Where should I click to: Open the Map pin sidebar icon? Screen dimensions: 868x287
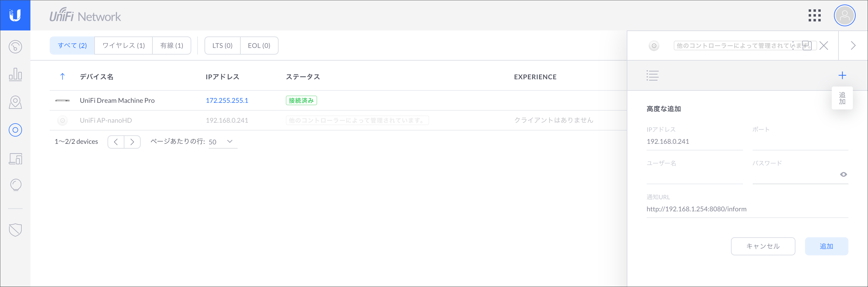click(15, 102)
